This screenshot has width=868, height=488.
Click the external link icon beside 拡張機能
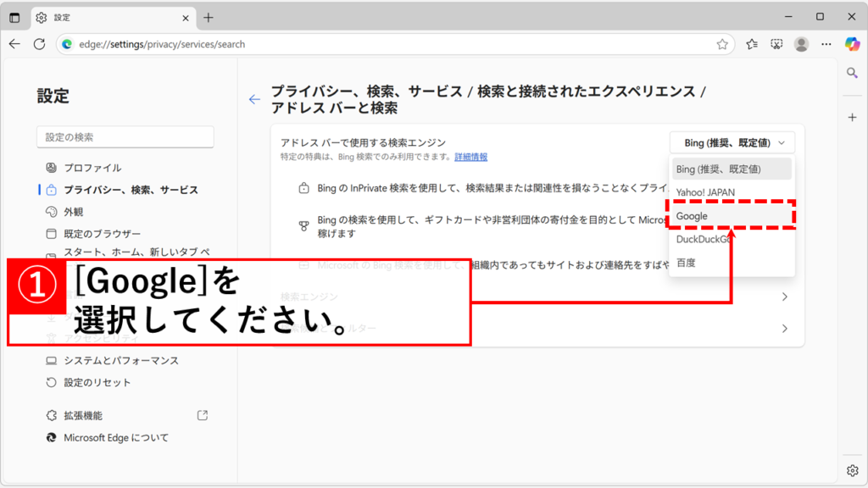[203, 415]
